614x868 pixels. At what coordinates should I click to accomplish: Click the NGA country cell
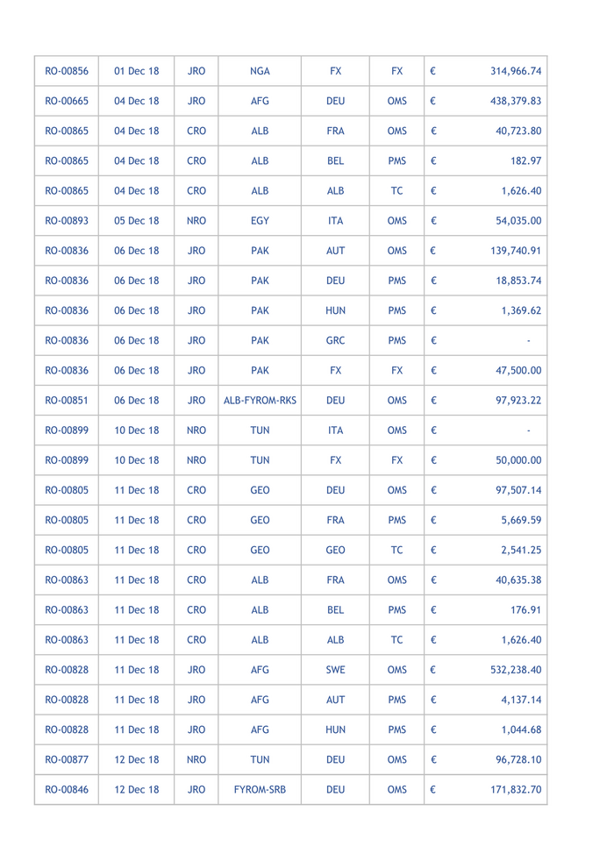pyautogui.click(x=260, y=71)
